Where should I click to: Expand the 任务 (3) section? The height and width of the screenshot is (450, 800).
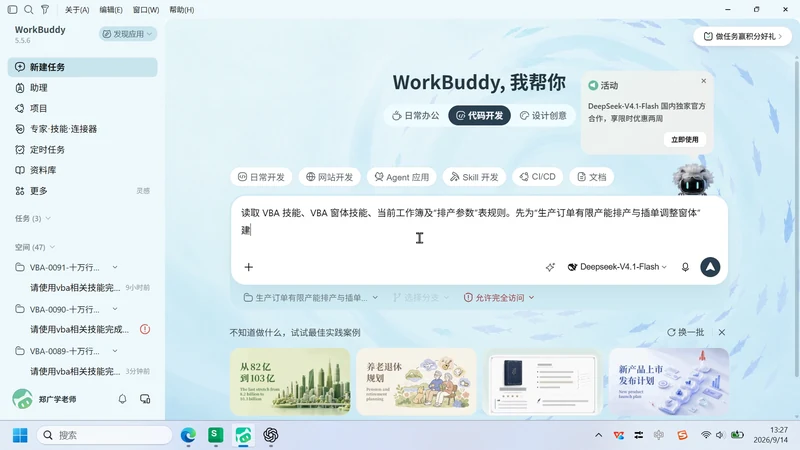coord(33,218)
